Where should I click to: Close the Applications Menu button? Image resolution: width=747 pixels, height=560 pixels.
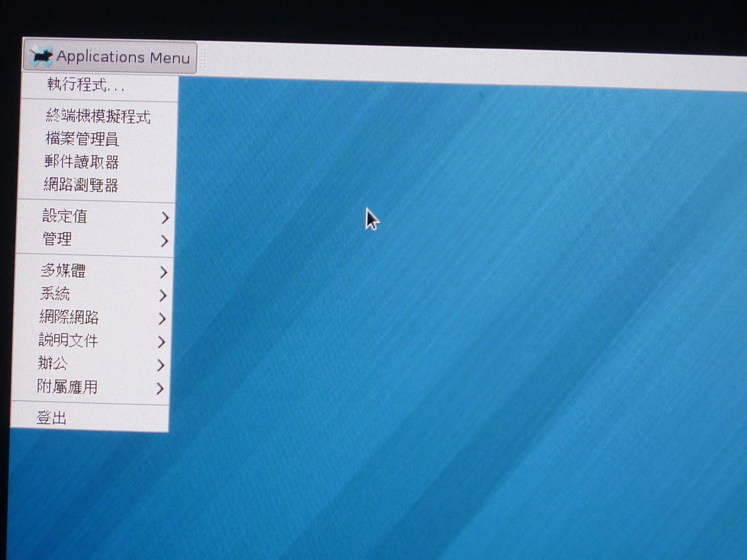[110, 57]
